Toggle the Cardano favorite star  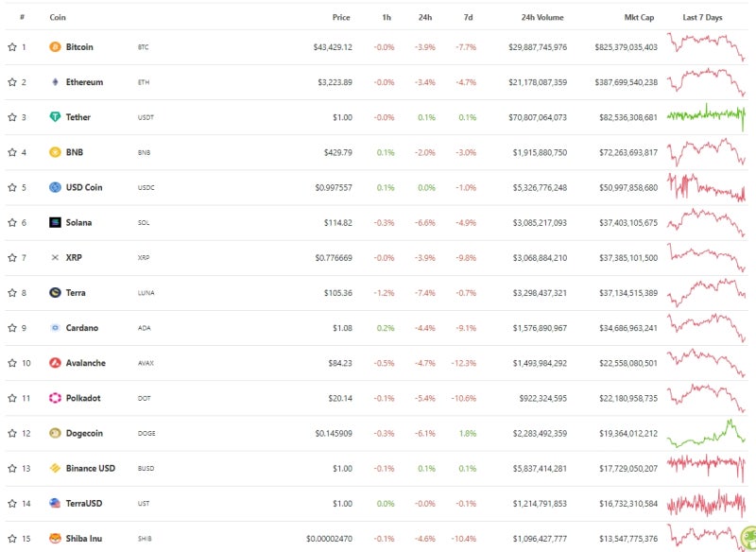tap(12, 328)
